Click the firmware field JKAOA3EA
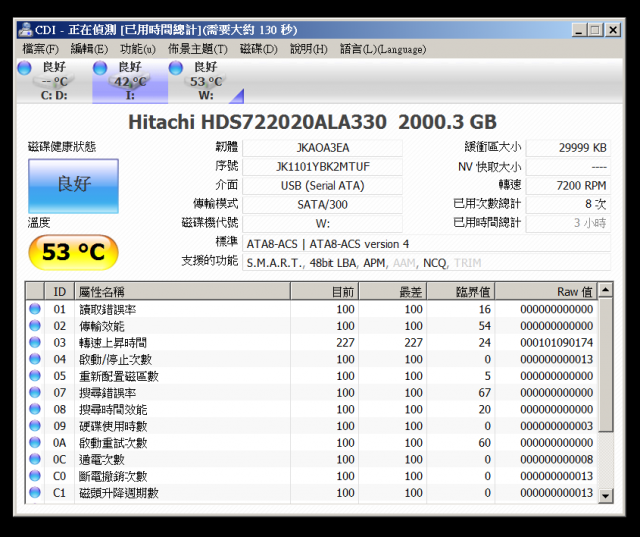 tap(322, 148)
